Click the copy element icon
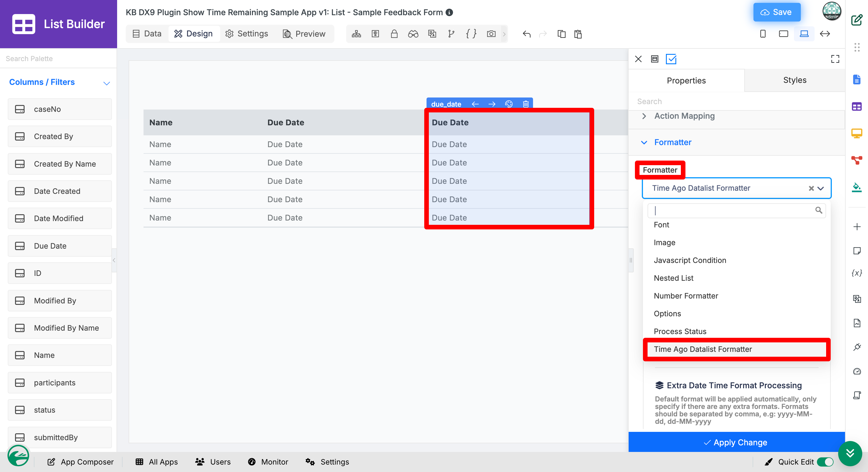The image size is (868, 472). click(x=561, y=34)
